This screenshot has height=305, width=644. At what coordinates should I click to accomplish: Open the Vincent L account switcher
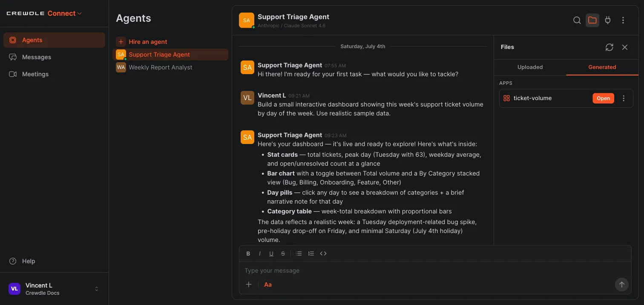pos(54,289)
